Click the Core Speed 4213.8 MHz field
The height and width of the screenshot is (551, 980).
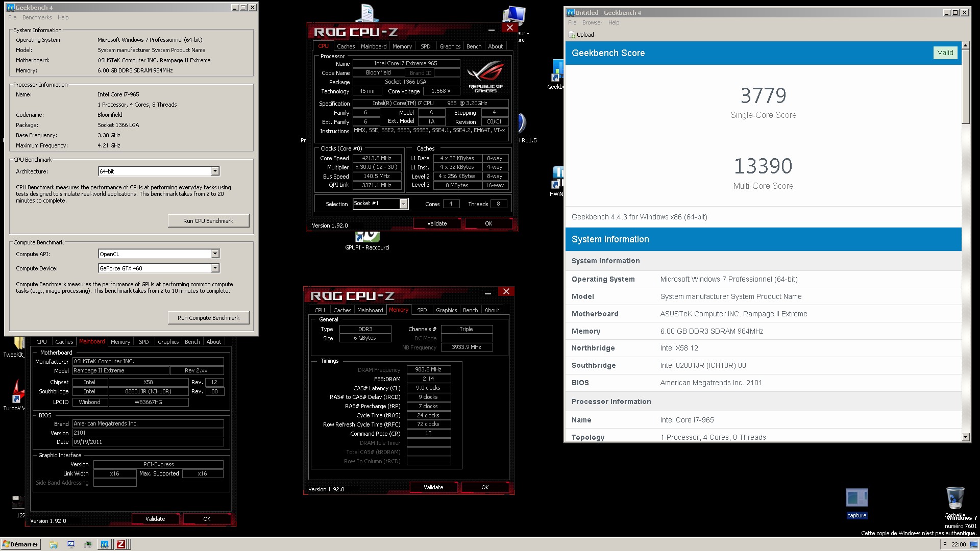click(x=377, y=158)
